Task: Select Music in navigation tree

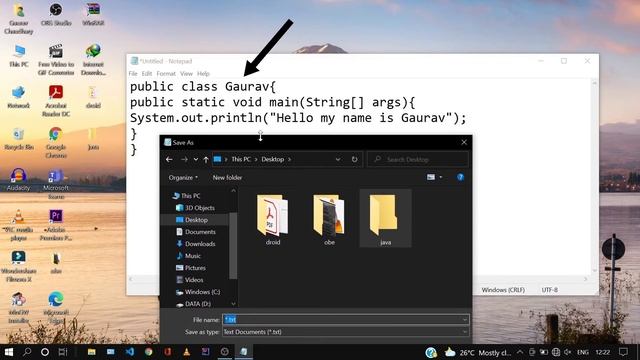Action: pos(188,256)
